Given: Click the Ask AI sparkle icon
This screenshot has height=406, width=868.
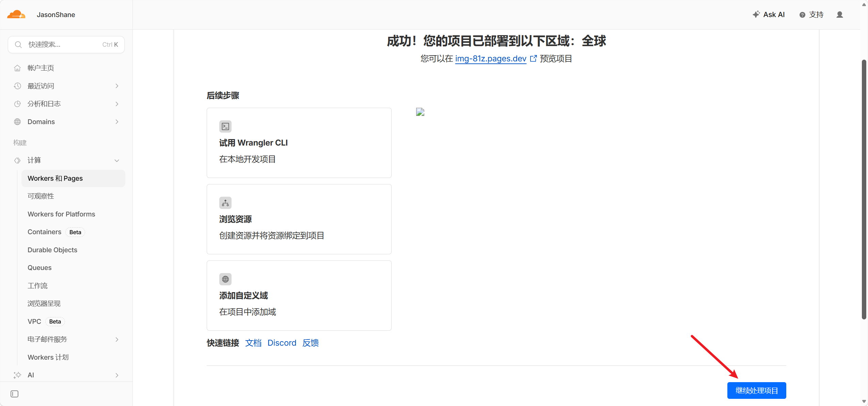Looking at the screenshot, I should click(756, 14).
